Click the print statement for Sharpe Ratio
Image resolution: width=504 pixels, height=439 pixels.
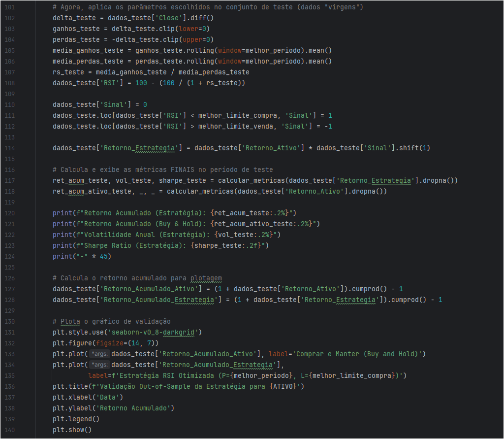point(160,245)
